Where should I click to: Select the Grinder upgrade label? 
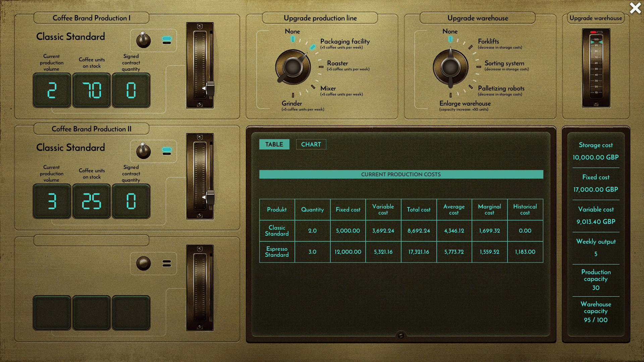click(292, 104)
